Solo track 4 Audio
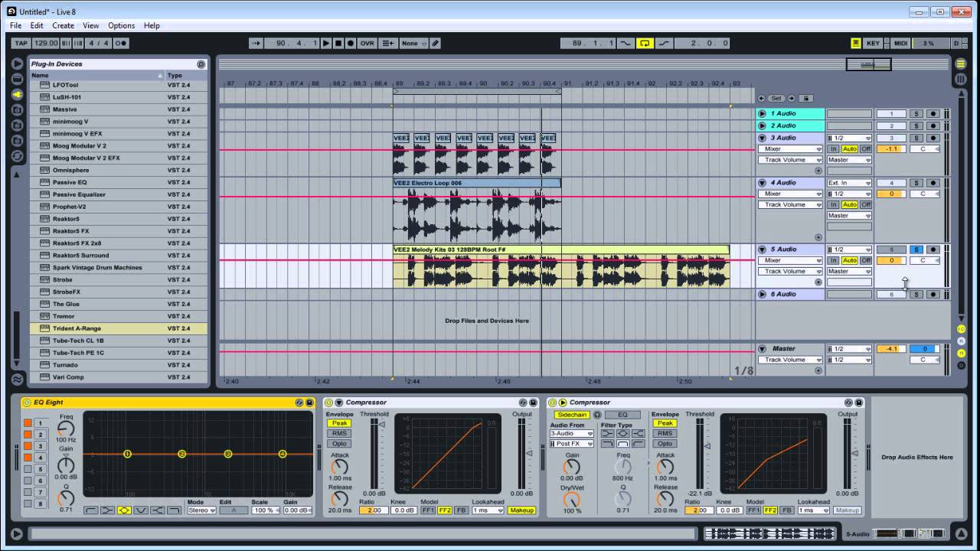The width and height of the screenshot is (980, 551). pyautogui.click(x=916, y=183)
